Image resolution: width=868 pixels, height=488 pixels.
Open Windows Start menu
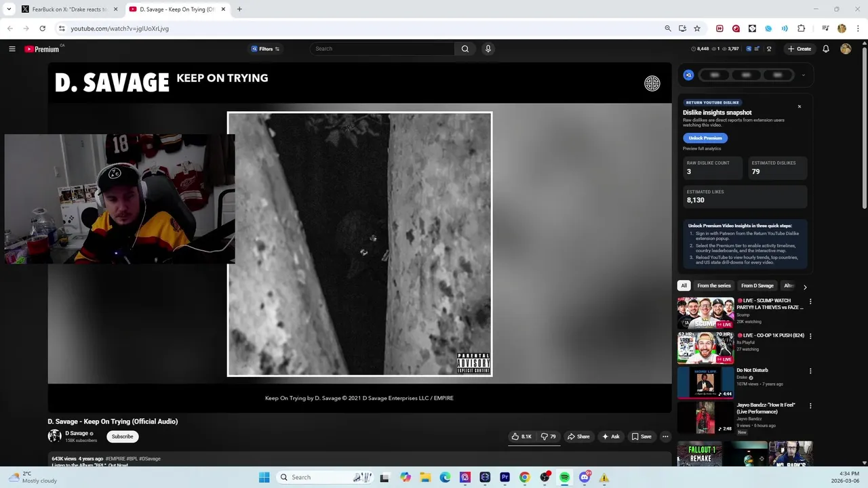pyautogui.click(x=264, y=477)
